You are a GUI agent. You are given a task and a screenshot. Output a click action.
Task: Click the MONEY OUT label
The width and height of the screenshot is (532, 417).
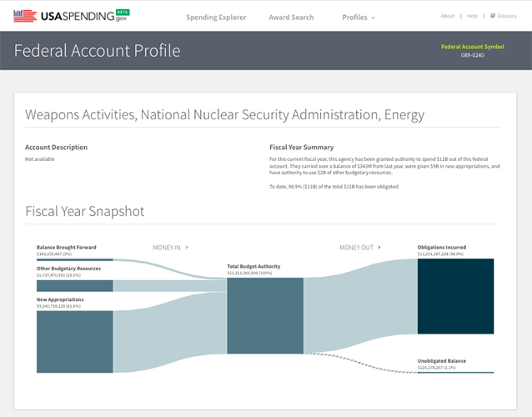click(x=356, y=248)
